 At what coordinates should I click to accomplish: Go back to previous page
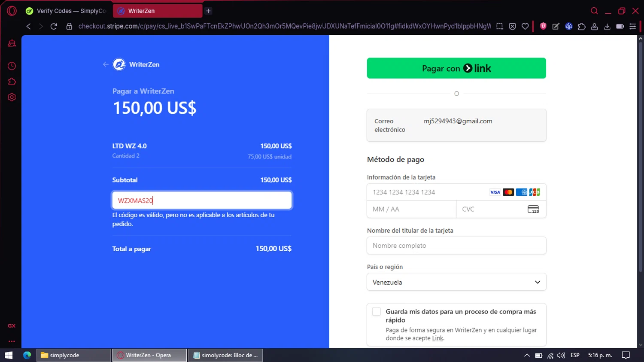(28, 26)
